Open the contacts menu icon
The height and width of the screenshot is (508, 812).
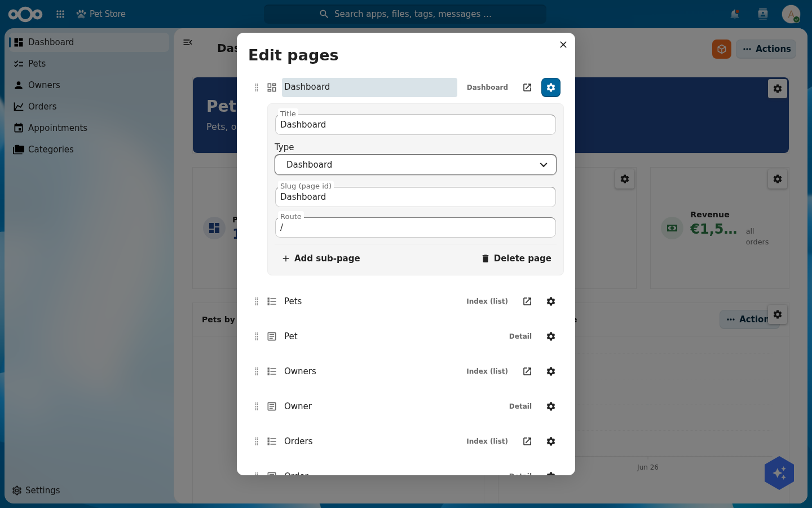pos(763,14)
